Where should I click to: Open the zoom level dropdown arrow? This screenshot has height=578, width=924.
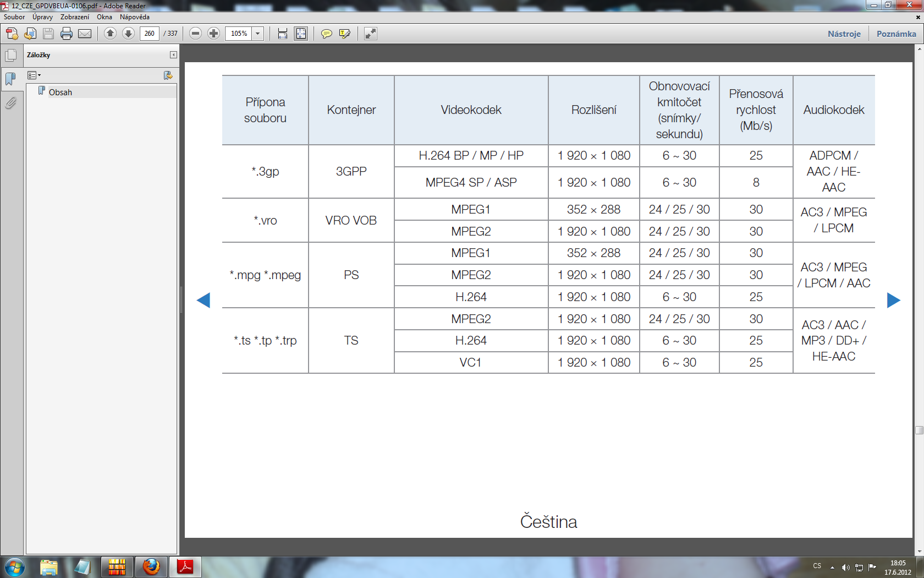pyautogui.click(x=257, y=34)
